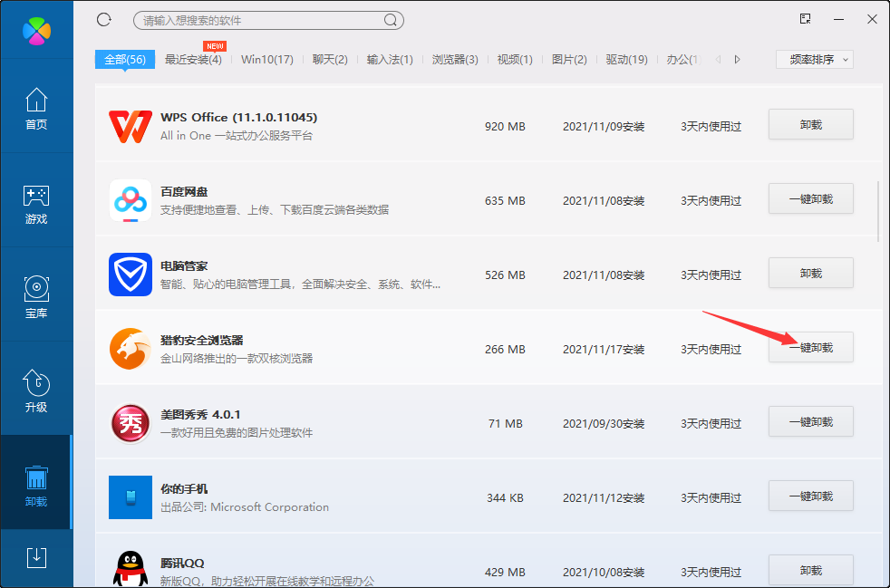
Task: Click the 你的手机 app icon
Action: tap(131, 497)
